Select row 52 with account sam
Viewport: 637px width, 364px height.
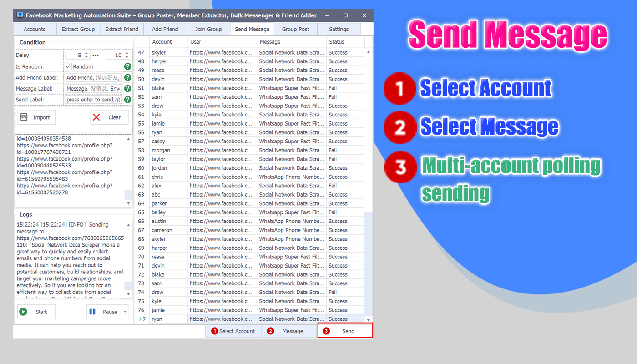pyautogui.click(x=250, y=97)
